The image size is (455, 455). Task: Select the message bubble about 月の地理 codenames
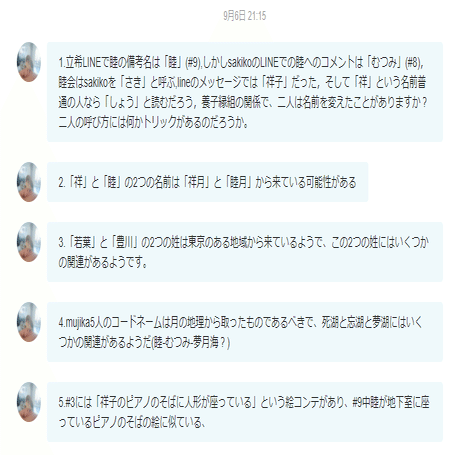point(245,332)
